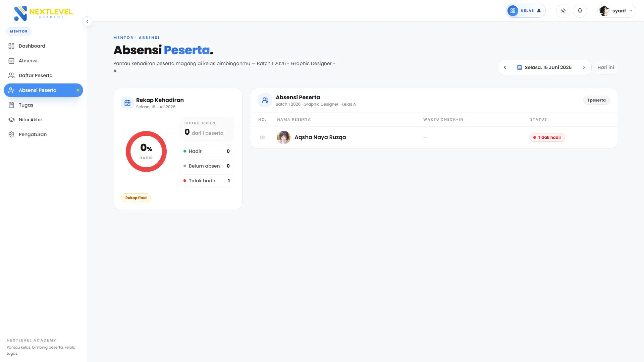Open the Kelas A class switcher

pyautogui.click(x=526, y=11)
